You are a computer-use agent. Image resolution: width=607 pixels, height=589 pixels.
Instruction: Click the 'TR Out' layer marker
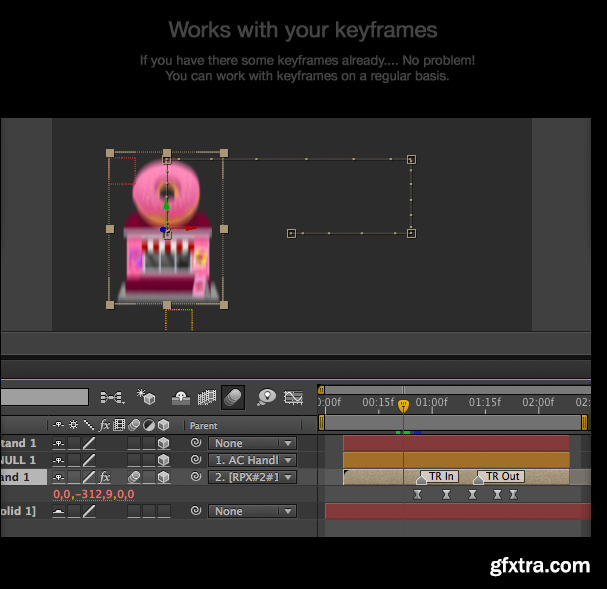pos(502,477)
